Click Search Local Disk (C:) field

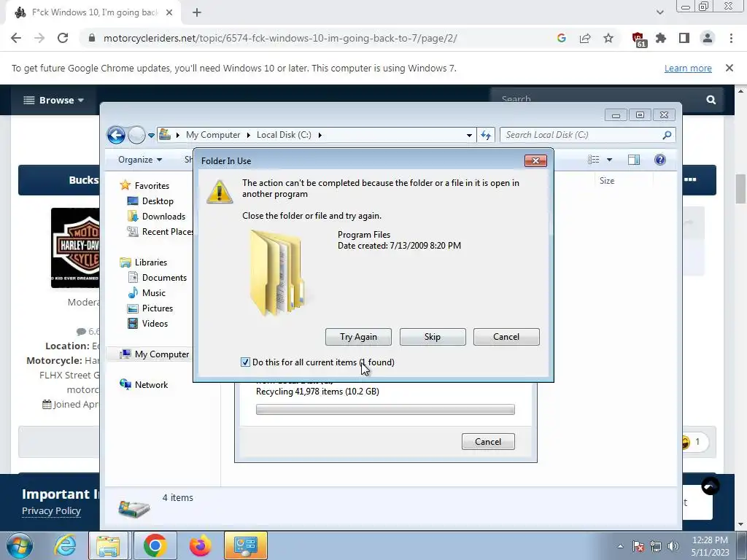[x=581, y=135]
